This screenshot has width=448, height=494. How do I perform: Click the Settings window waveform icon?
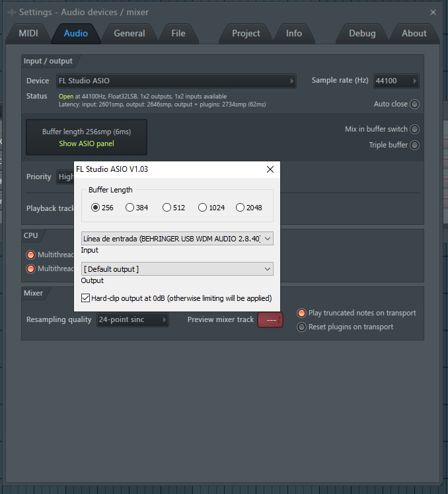[12, 13]
